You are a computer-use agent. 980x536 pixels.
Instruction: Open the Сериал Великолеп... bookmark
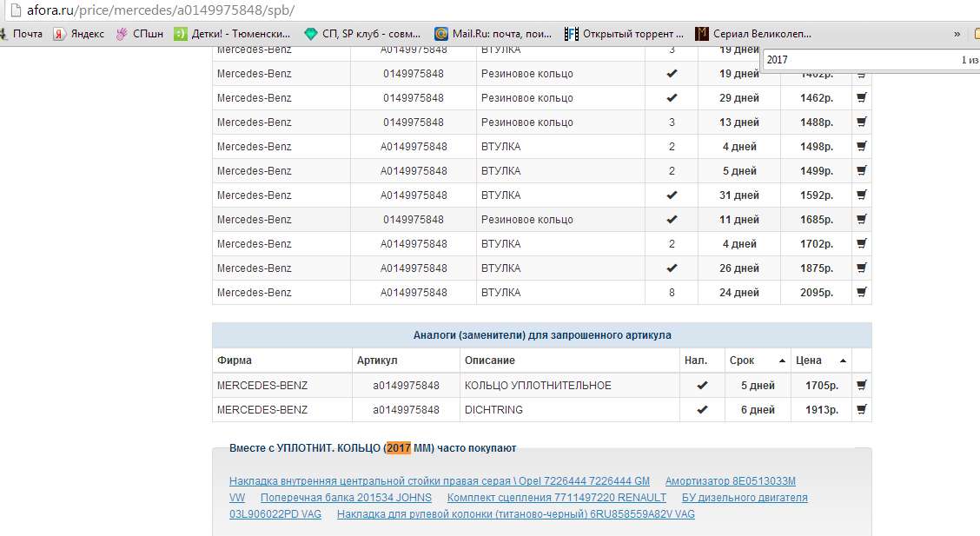[754, 34]
